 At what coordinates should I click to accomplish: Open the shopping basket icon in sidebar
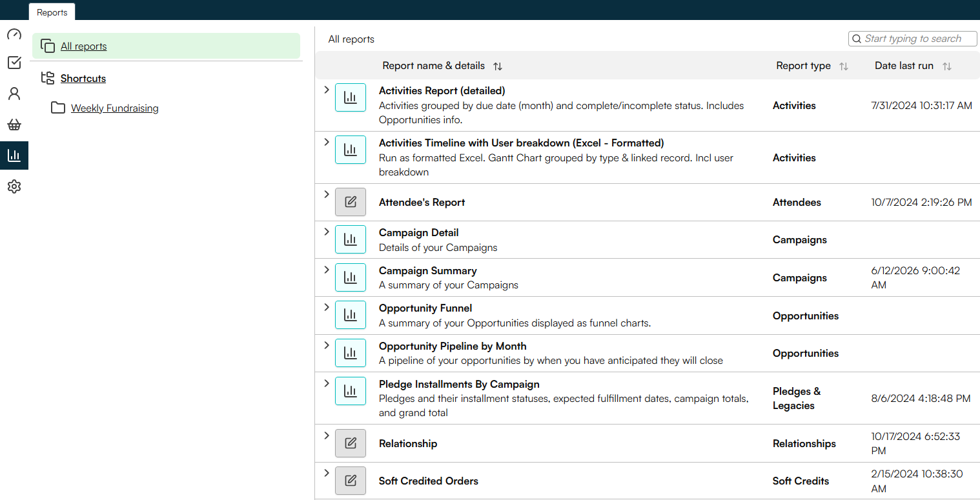(14, 125)
